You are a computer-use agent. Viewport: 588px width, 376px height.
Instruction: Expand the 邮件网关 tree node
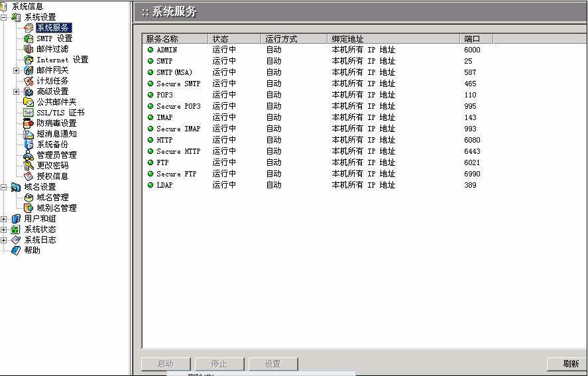[x=16, y=70]
